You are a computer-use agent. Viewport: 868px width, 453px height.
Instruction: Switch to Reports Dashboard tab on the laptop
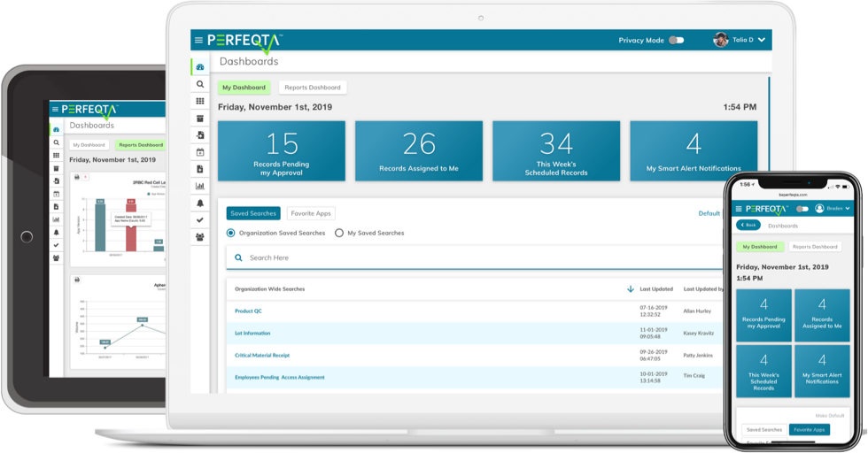coord(313,88)
